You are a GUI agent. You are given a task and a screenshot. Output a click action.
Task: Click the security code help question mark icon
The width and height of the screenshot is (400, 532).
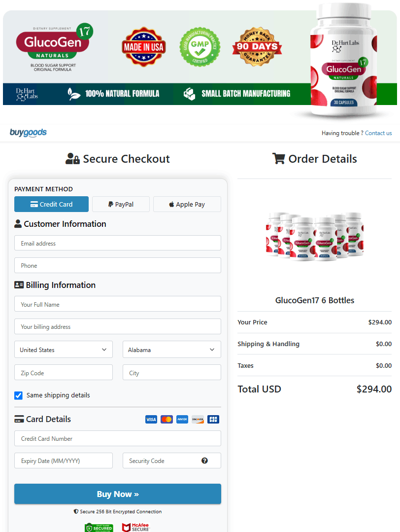[204, 461]
